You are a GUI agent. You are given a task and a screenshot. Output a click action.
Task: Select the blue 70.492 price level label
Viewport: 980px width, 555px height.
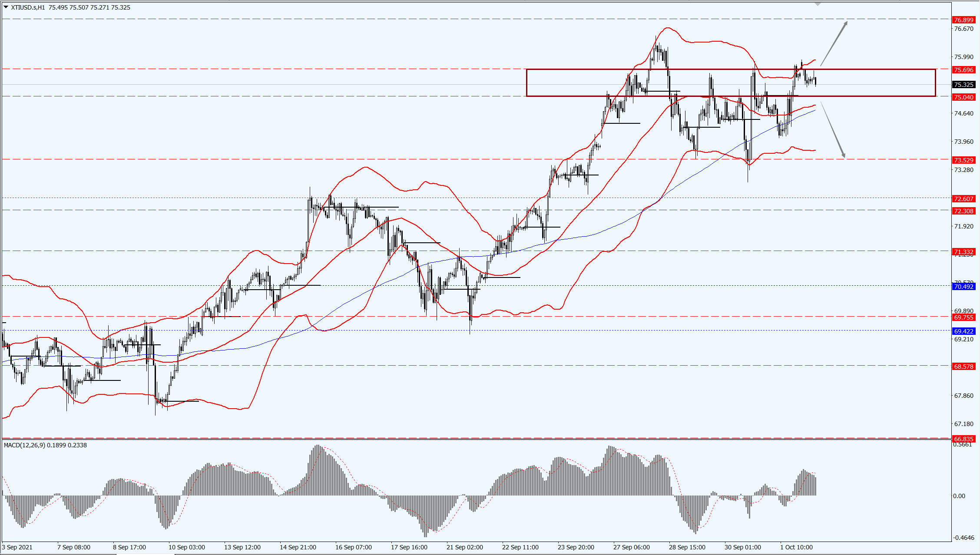point(963,287)
